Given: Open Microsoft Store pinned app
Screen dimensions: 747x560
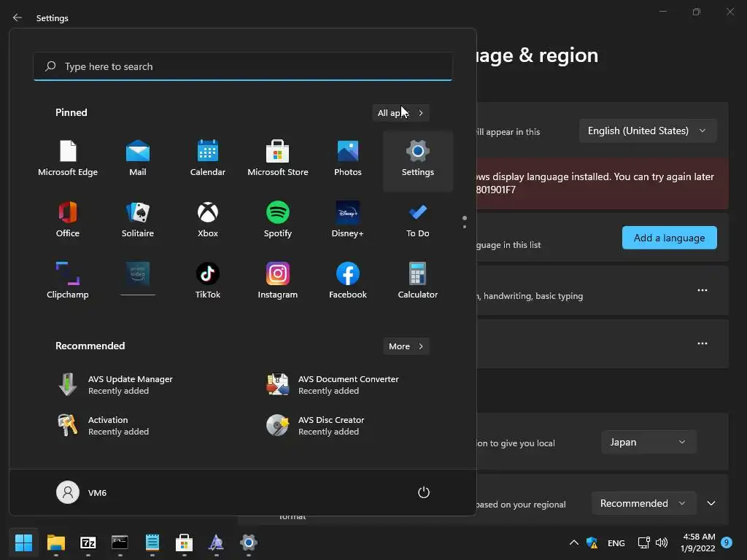Looking at the screenshot, I should coord(278,158).
